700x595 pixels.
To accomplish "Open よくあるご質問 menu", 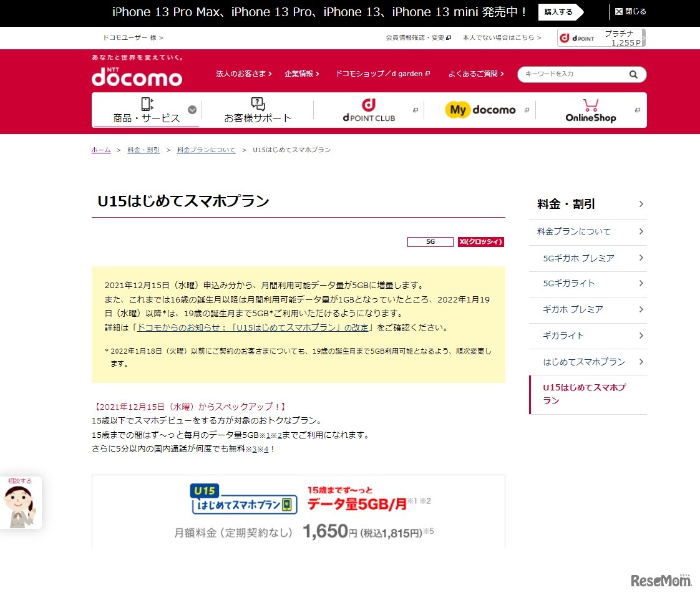I will click(x=476, y=74).
